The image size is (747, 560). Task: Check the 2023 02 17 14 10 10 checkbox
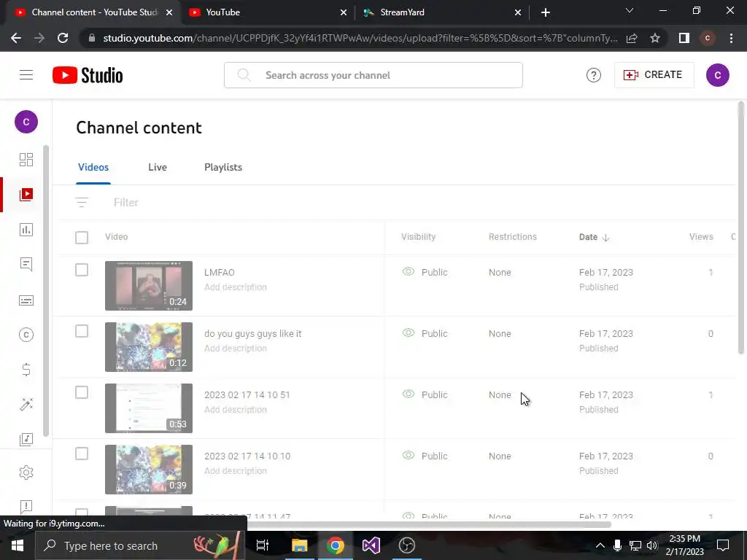point(82,454)
